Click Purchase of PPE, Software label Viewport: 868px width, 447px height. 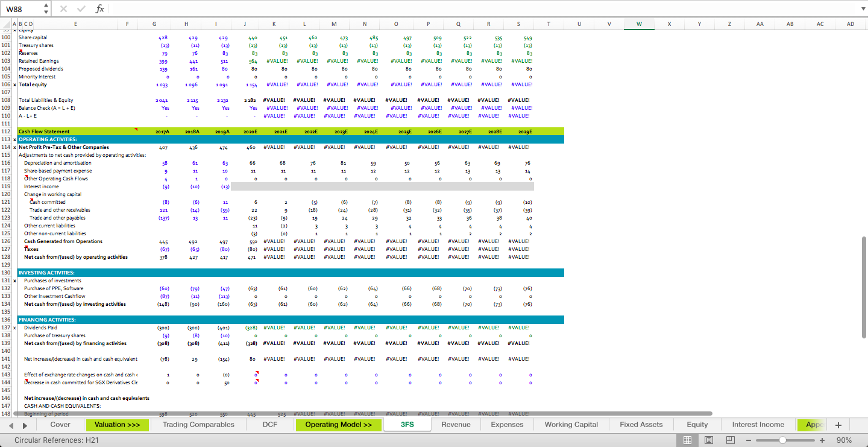(54, 288)
